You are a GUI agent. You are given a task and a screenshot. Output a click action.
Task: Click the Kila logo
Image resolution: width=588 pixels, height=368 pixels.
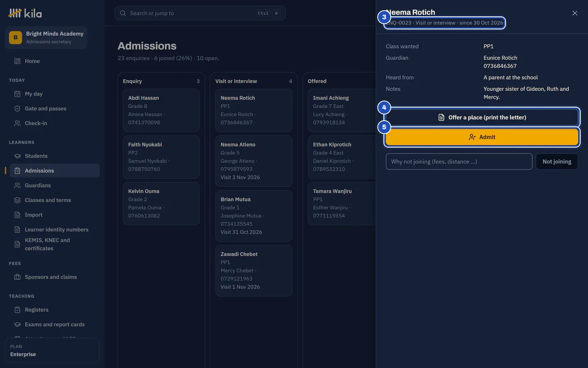click(25, 13)
